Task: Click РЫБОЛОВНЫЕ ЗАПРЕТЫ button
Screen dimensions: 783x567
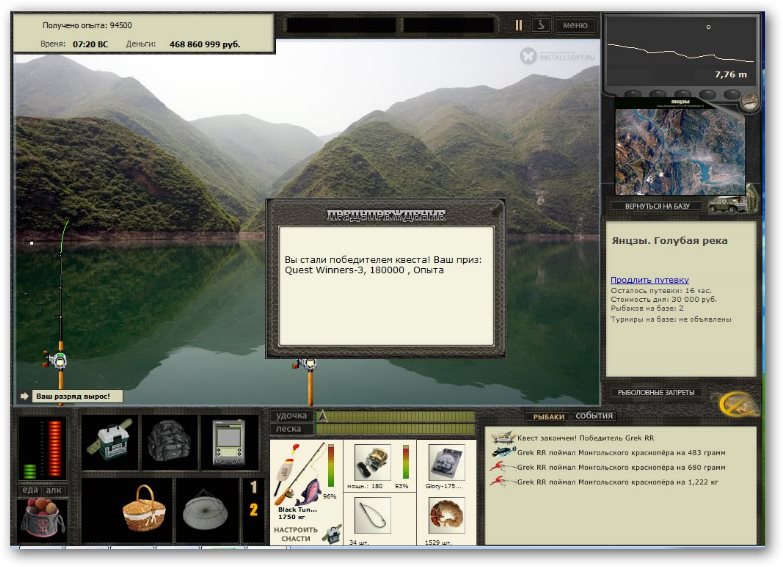Action: point(656,393)
